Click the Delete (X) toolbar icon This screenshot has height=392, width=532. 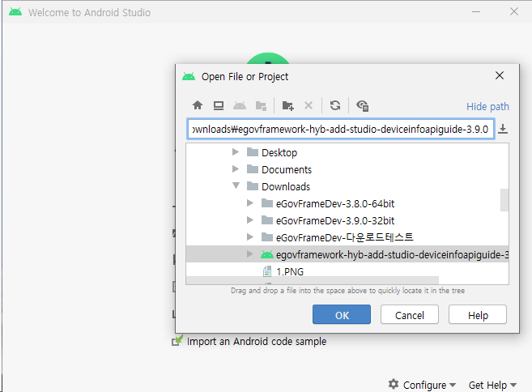coord(309,105)
